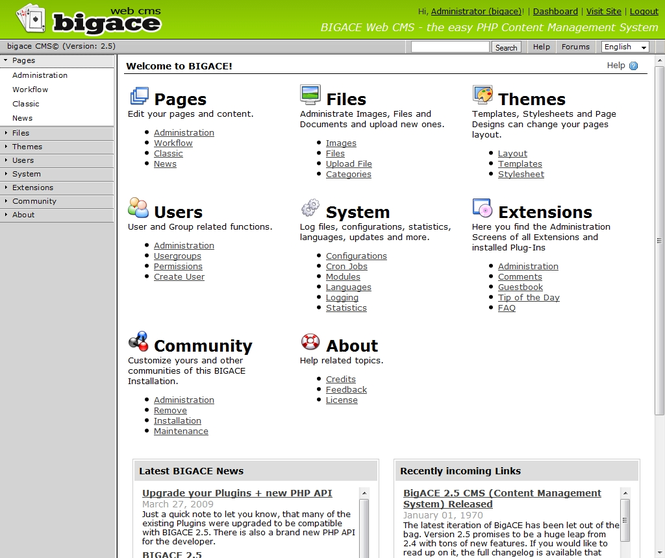Open Help in the top toolbar

(541, 47)
